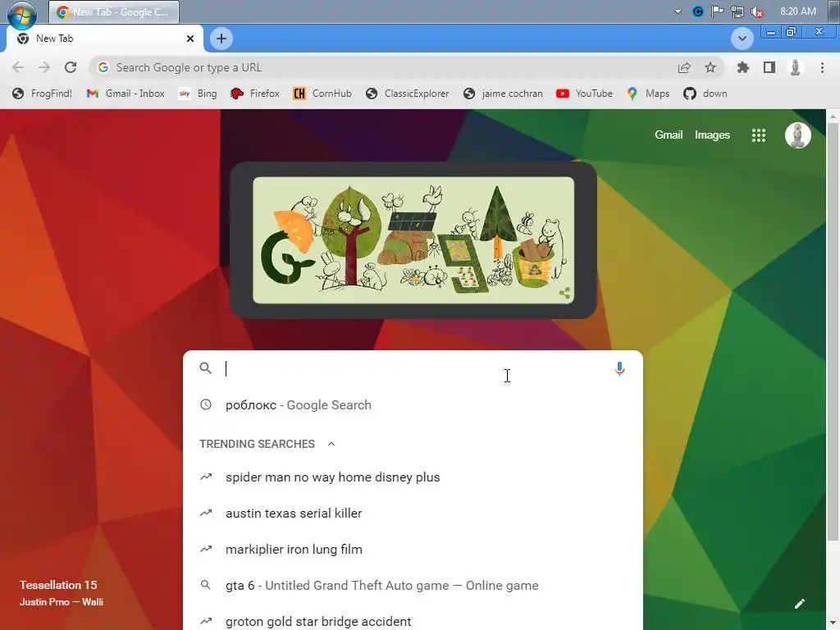Click the Tessellation 15 wallpaper credit
The image size is (840, 630).
[58, 585]
